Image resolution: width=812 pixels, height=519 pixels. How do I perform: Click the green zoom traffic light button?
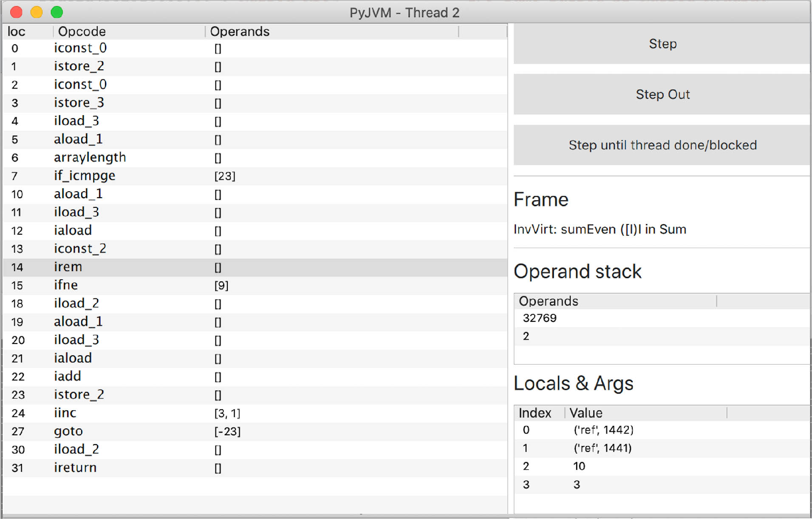pos(56,12)
